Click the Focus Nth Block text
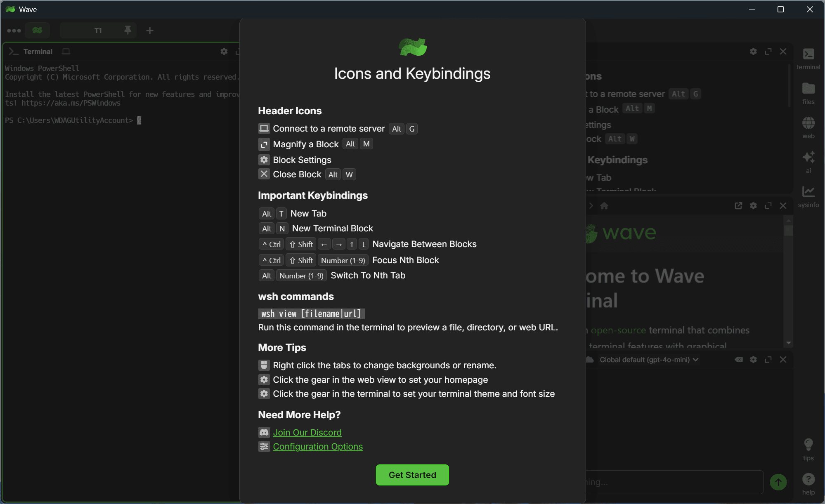The image size is (825, 504). [x=405, y=260]
